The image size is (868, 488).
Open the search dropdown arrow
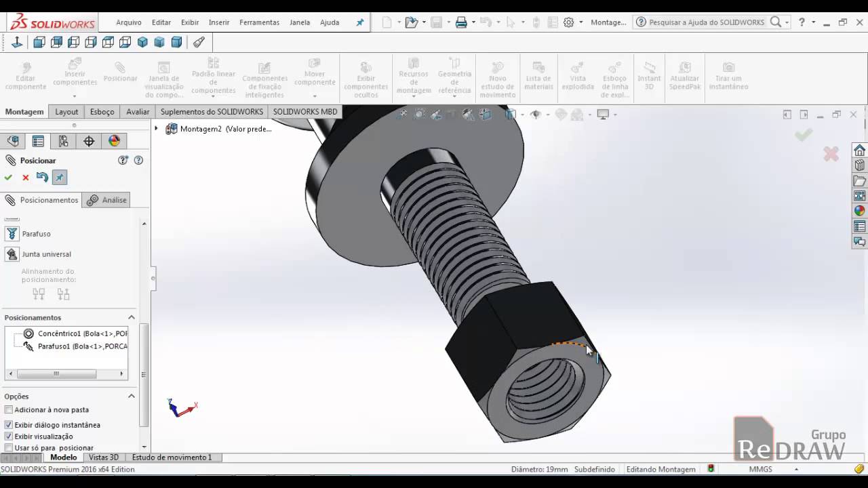pos(787,22)
